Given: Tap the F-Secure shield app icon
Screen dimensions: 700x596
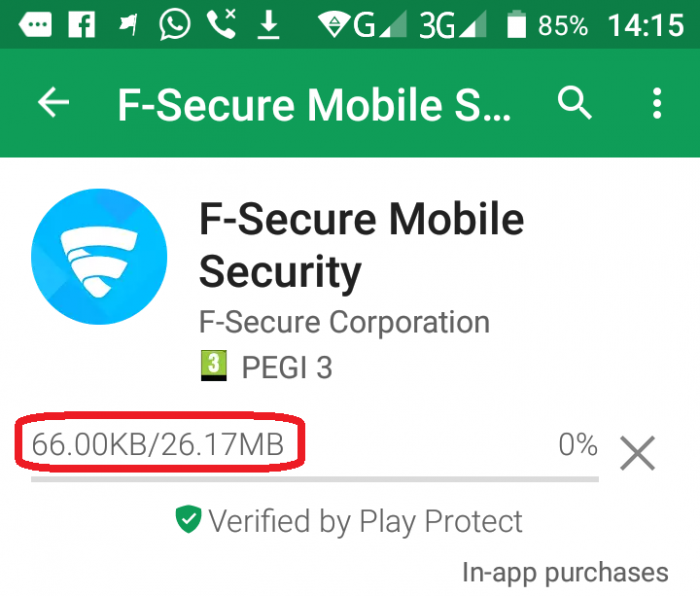Looking at the screenshot, I should pyautogui.click(x=99, y=257).
